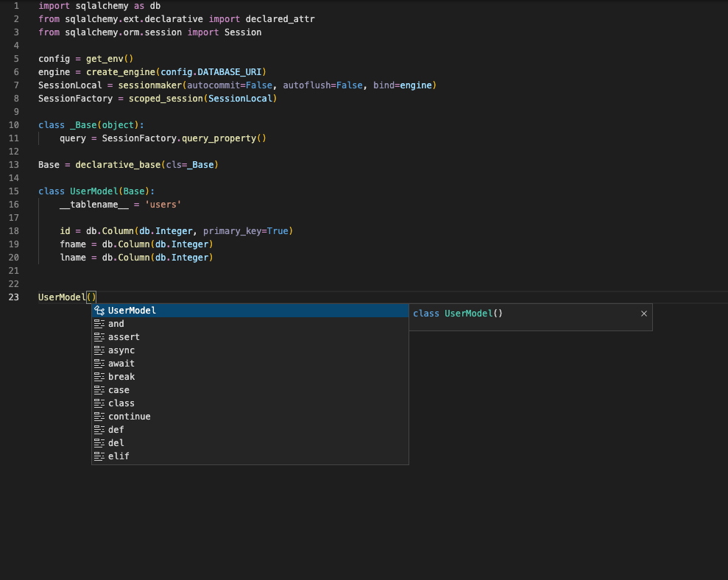Click the keyword icon beside 'async'

pyautogui.click(x=99, y=350)
